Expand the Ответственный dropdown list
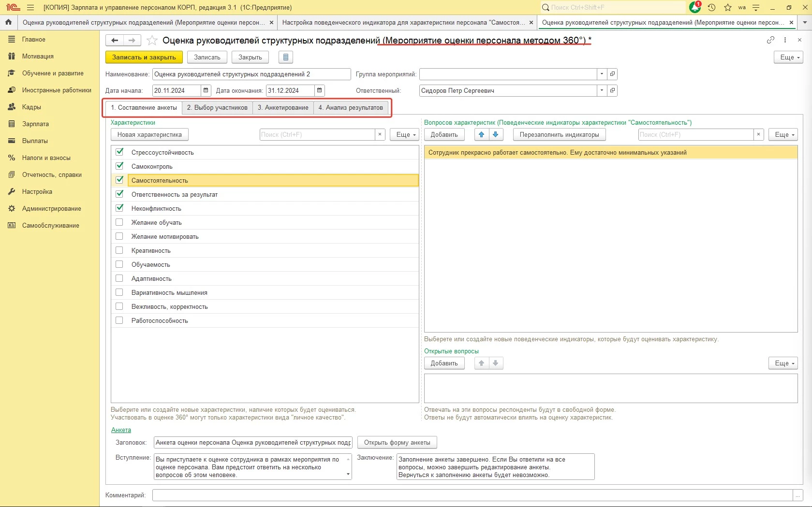 602,90
